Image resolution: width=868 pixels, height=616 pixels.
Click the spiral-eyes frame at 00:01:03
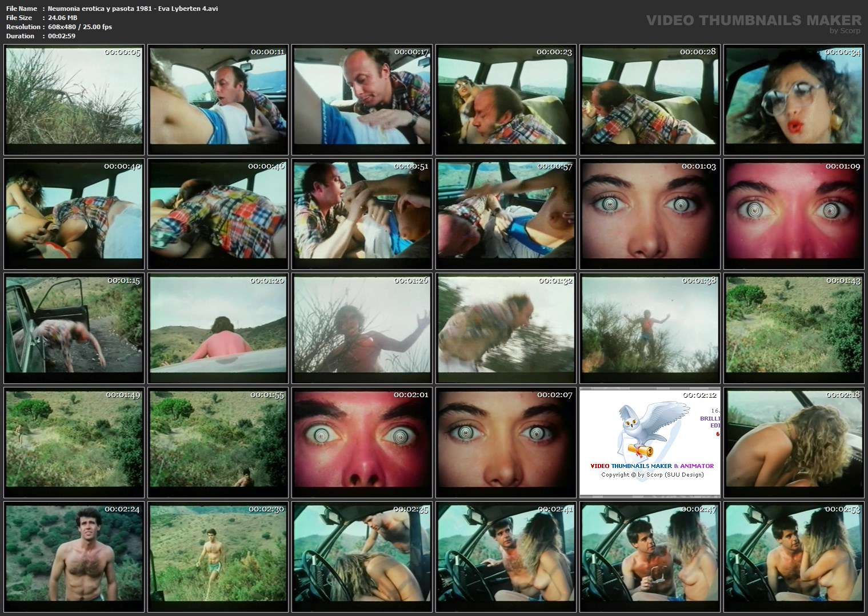650,214
